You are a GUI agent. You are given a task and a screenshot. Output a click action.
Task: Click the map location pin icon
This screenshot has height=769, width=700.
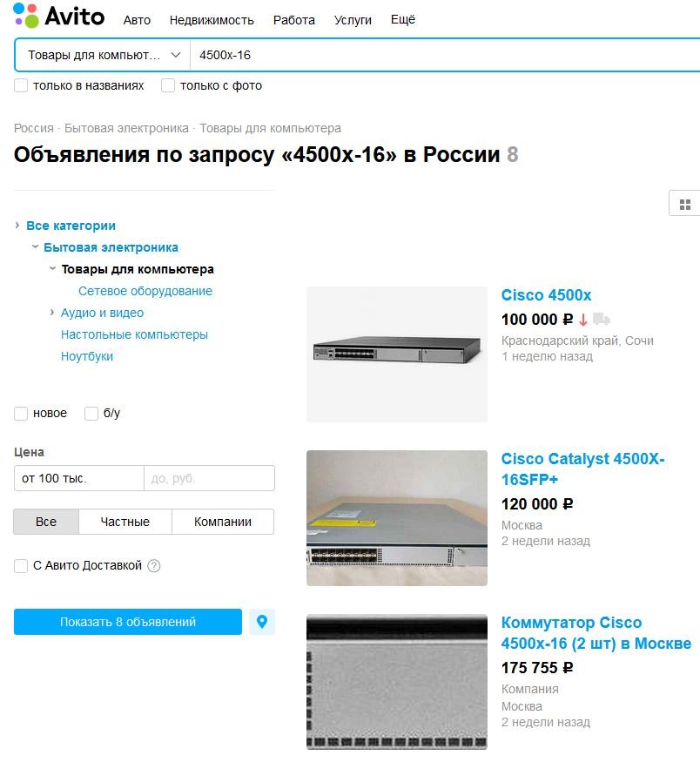(262, 622)
